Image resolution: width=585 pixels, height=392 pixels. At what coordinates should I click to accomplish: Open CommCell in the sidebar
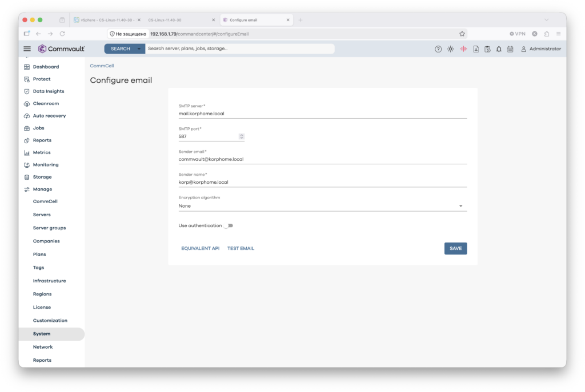click(45, 201)
